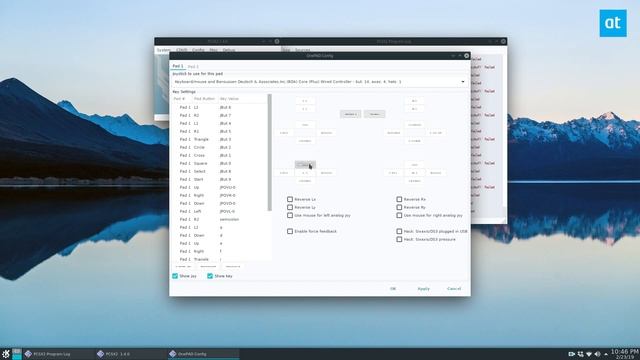Select the L2 JBut 6 row

220,107
